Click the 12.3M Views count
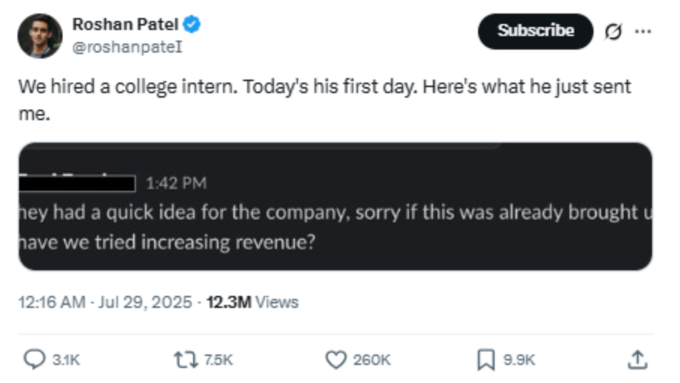The image size is (680, 383). 252,302
